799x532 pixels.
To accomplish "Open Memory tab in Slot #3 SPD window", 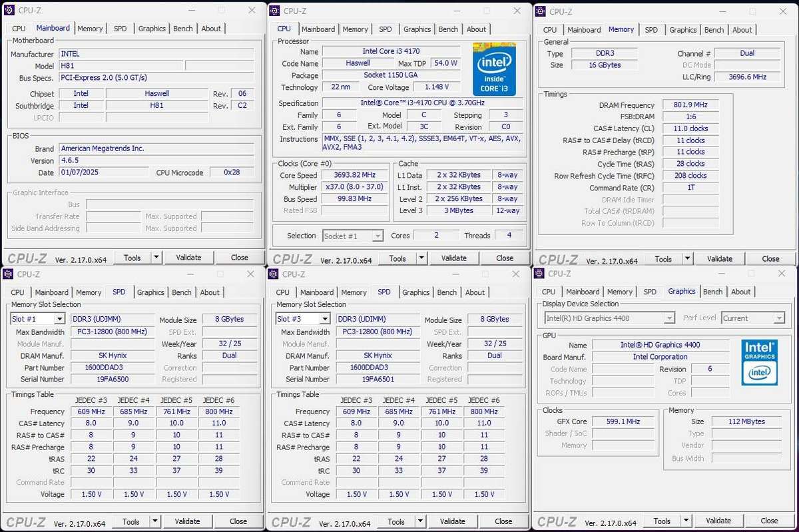I will (x=354, y=292).
